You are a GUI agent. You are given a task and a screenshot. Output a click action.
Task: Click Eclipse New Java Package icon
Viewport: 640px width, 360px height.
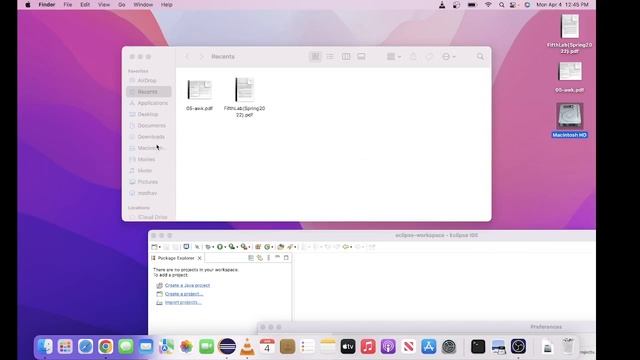[258, 247]
